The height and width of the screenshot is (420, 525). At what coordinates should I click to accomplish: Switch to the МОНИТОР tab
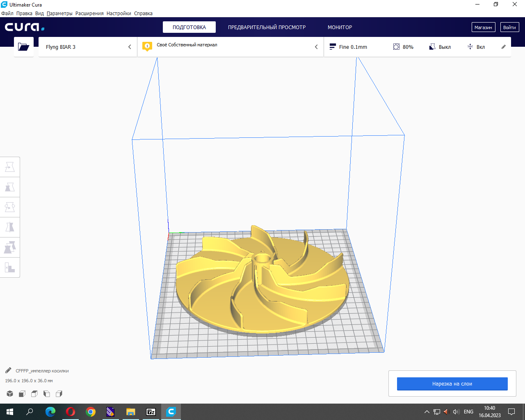pyautogui.click(x=340, y=27)
